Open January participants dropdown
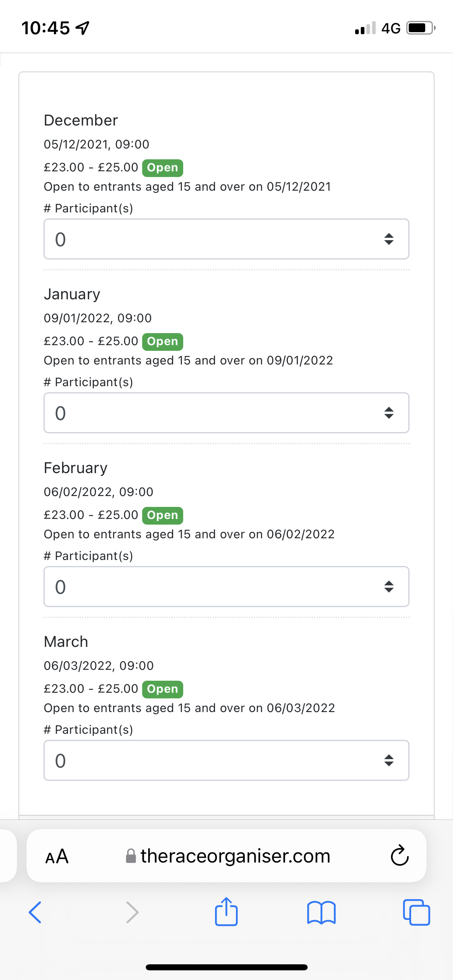Image resolution: width=453 pixels, height=980 pixels. tap(226, 413)
